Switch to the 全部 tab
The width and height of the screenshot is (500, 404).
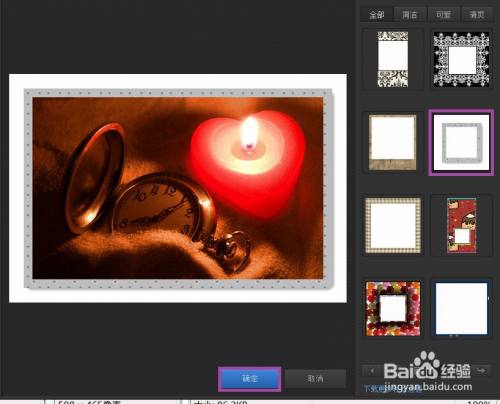tap(377, 15)
